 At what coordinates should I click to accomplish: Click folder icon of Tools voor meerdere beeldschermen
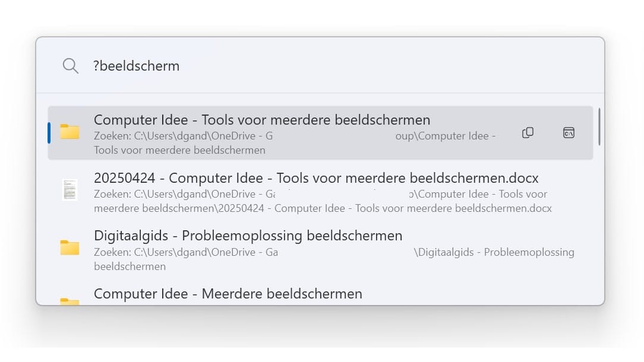[70, 132]
